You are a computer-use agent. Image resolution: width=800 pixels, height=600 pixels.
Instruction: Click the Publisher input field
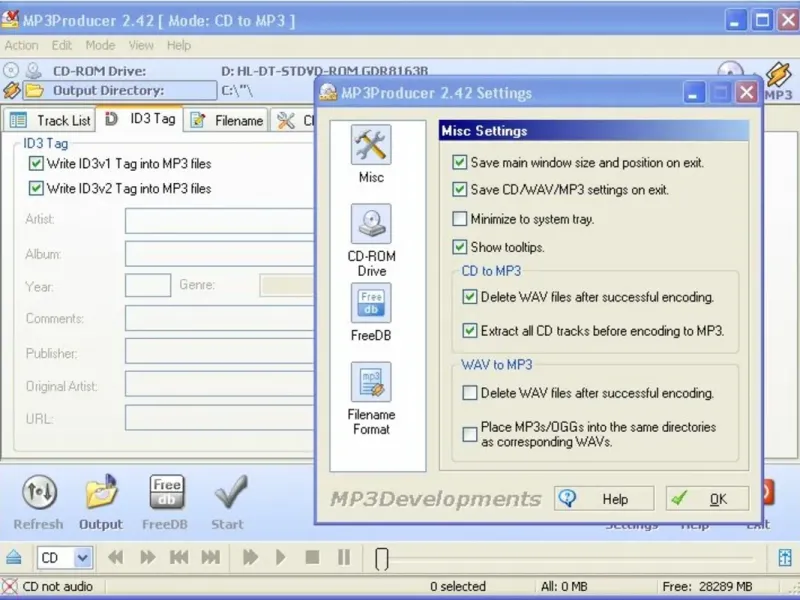click(220, 351)
